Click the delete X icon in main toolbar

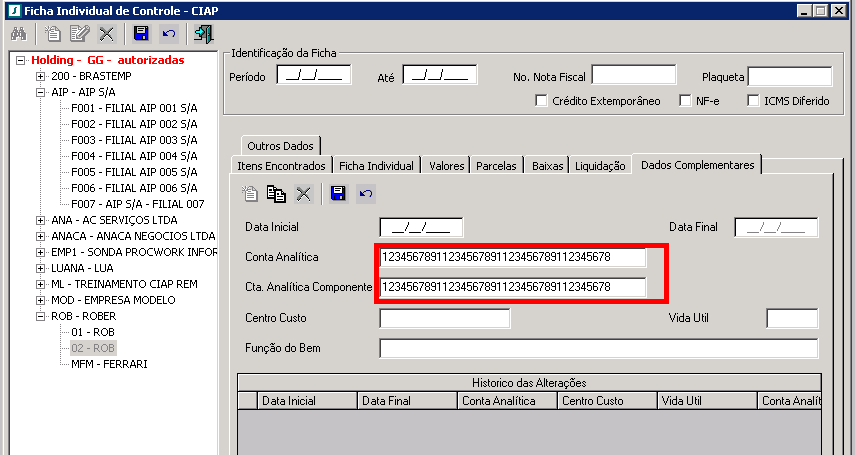pos(106,34)
